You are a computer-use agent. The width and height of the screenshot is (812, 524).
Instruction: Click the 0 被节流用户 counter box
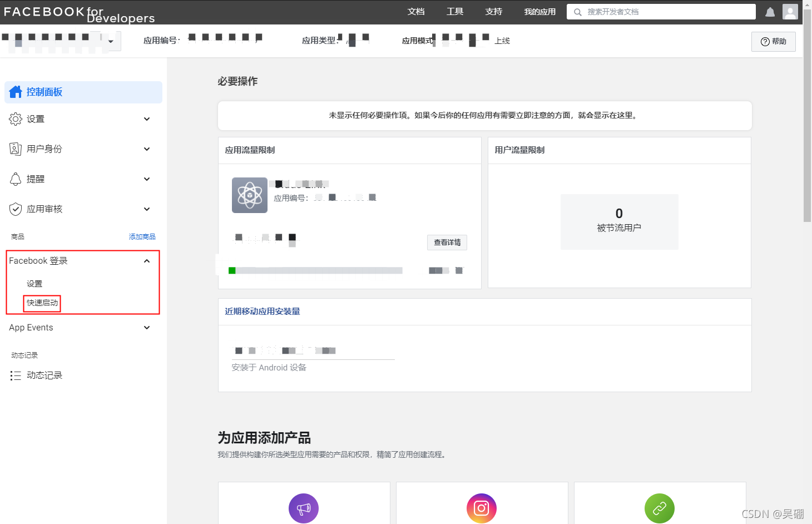click(620, 222)
